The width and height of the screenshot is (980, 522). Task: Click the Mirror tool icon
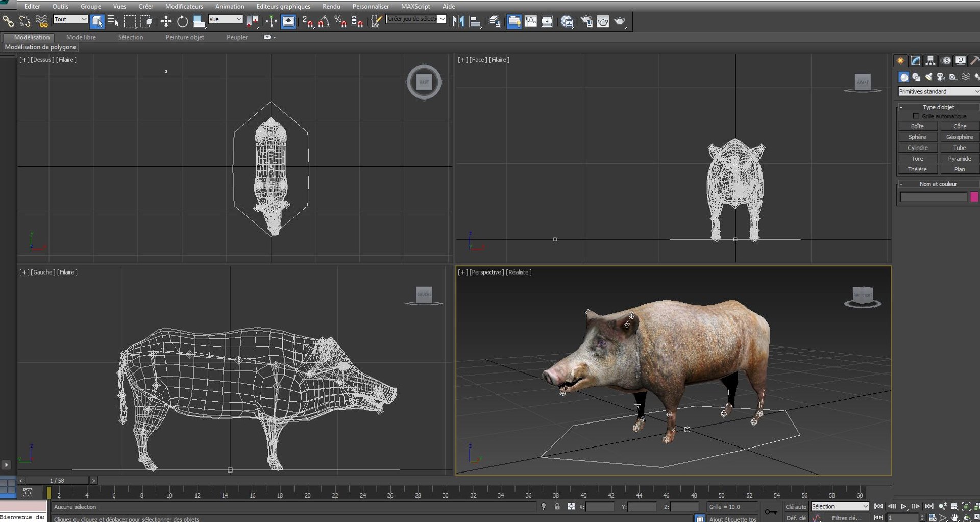point(458,21)
